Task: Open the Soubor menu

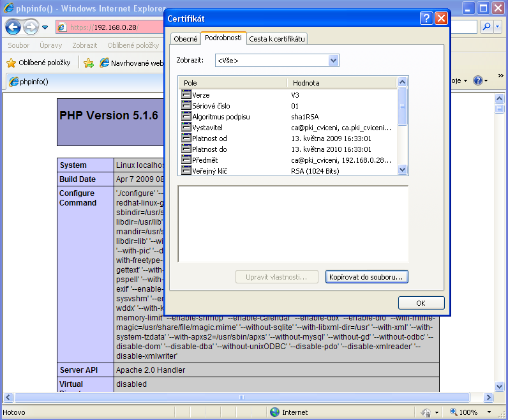Action: (x=19, y=46)
